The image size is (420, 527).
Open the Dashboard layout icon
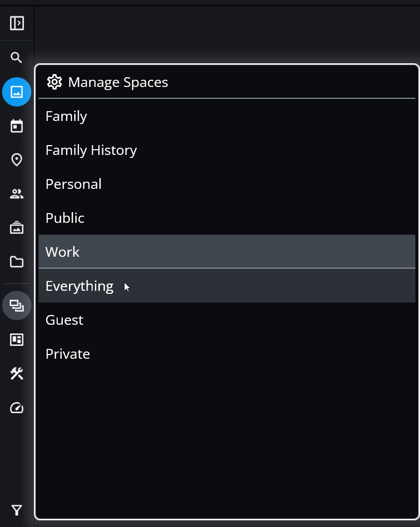point(17,340)
